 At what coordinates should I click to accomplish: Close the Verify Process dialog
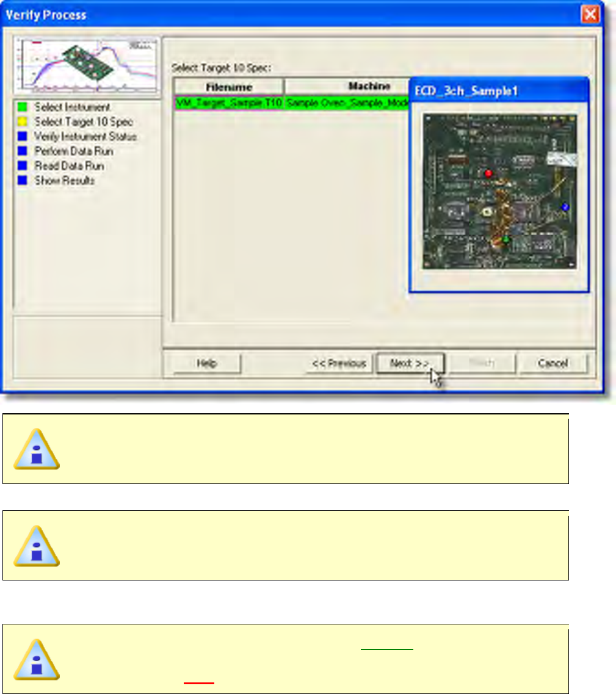click(x=590, y=14)
